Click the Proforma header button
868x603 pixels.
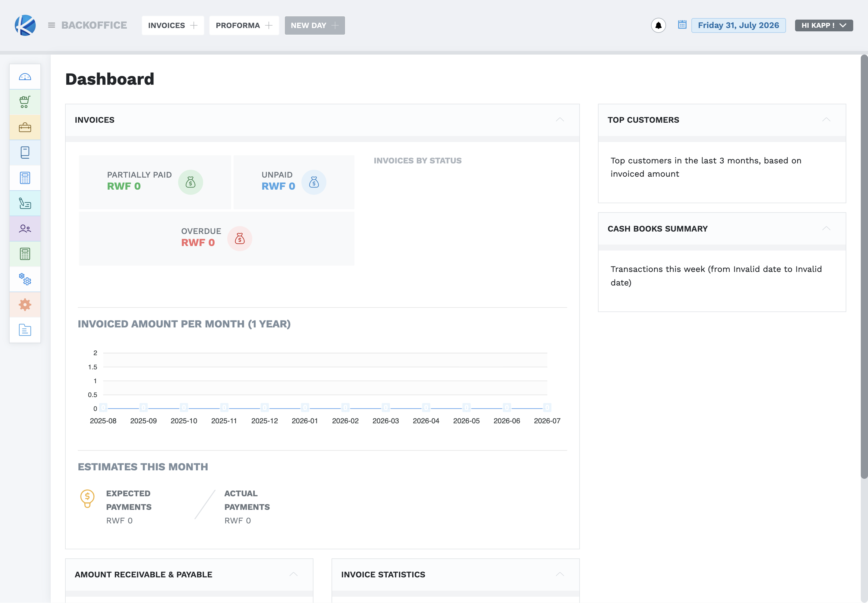coord(244,25)
